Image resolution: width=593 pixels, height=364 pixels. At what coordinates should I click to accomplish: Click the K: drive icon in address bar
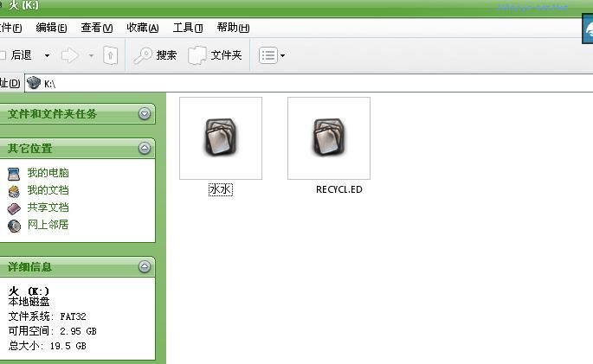tap(33, 83)
